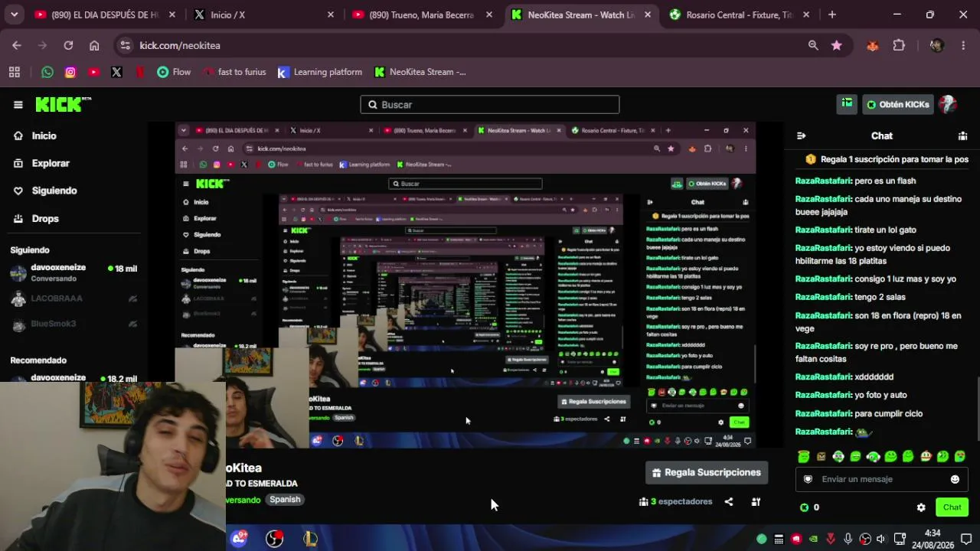Open the Instagram bookmark
The width and height of the screenshot is (980, 551).
pyautogui.click(x=70, y=72)
